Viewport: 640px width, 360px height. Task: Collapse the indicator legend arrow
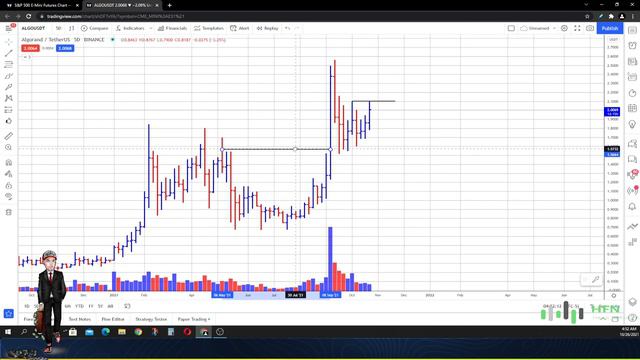pyautogui.click(x=27, y=57)
